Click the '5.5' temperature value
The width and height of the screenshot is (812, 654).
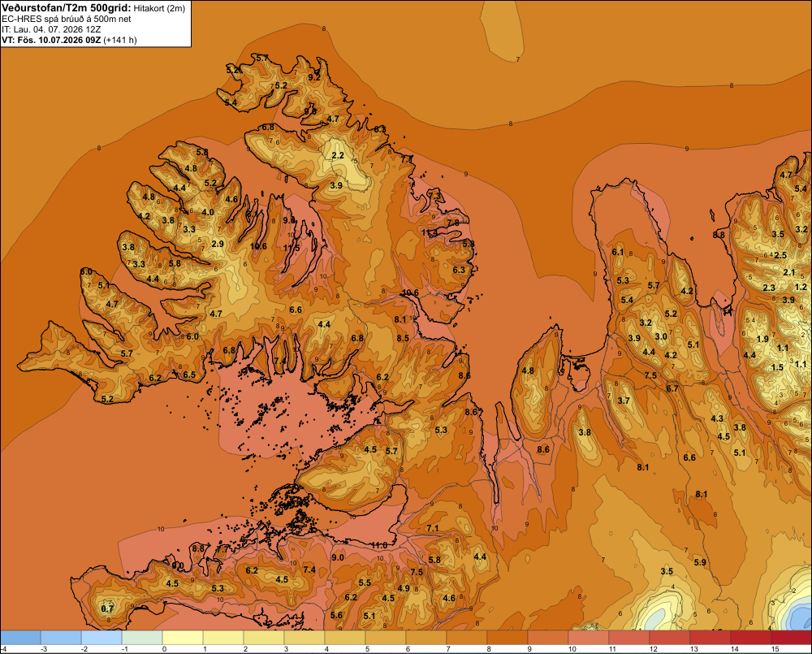(365, 583)
